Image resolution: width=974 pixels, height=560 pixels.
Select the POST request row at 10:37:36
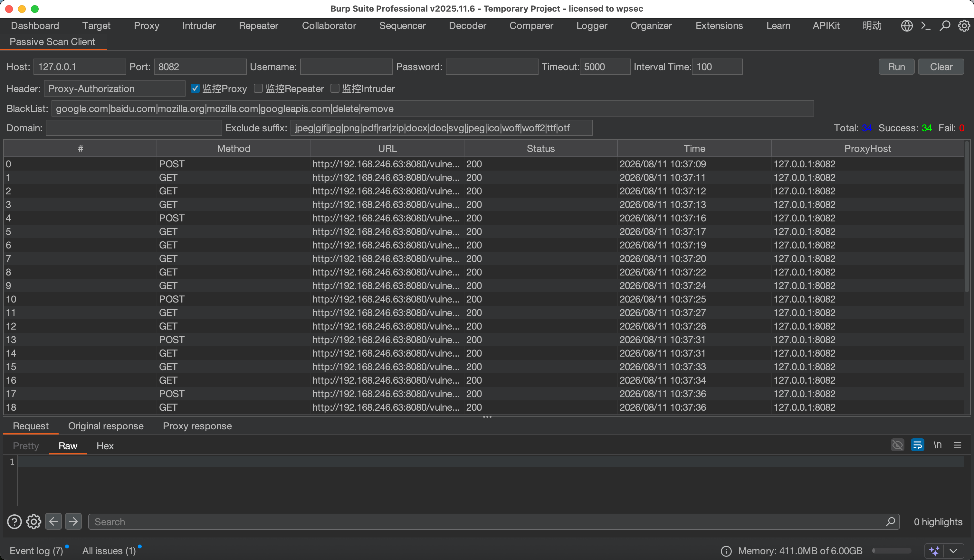tap(484, 394)
